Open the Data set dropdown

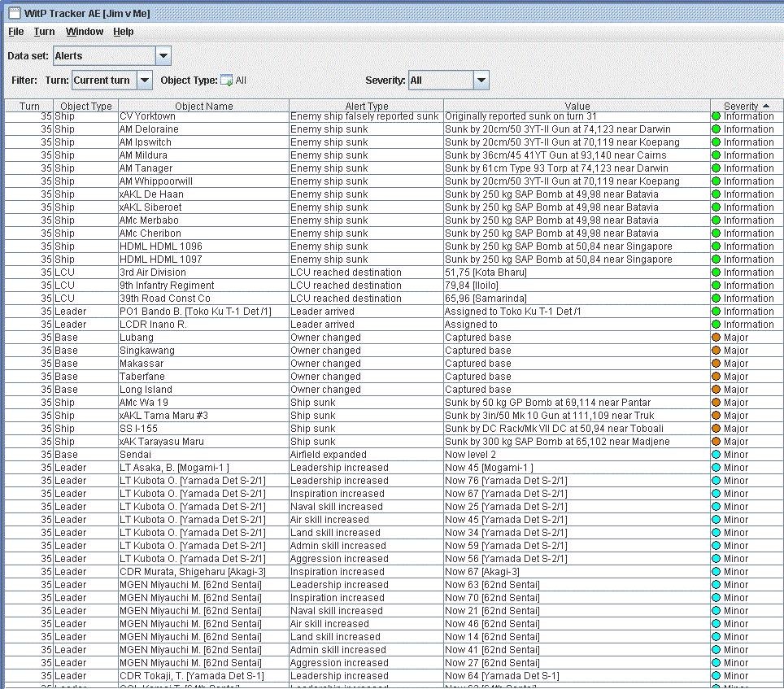point(163,56)
